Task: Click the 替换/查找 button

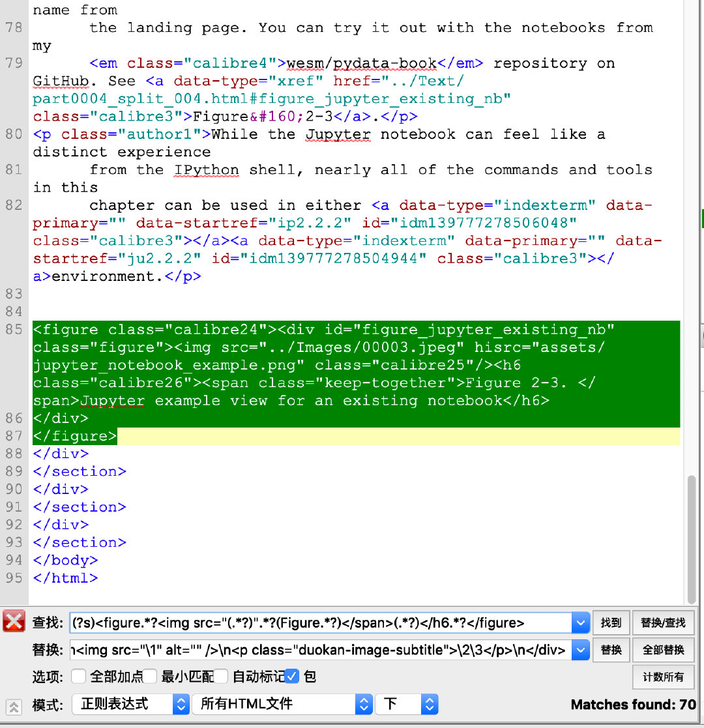Action: [x=663, y=622]
